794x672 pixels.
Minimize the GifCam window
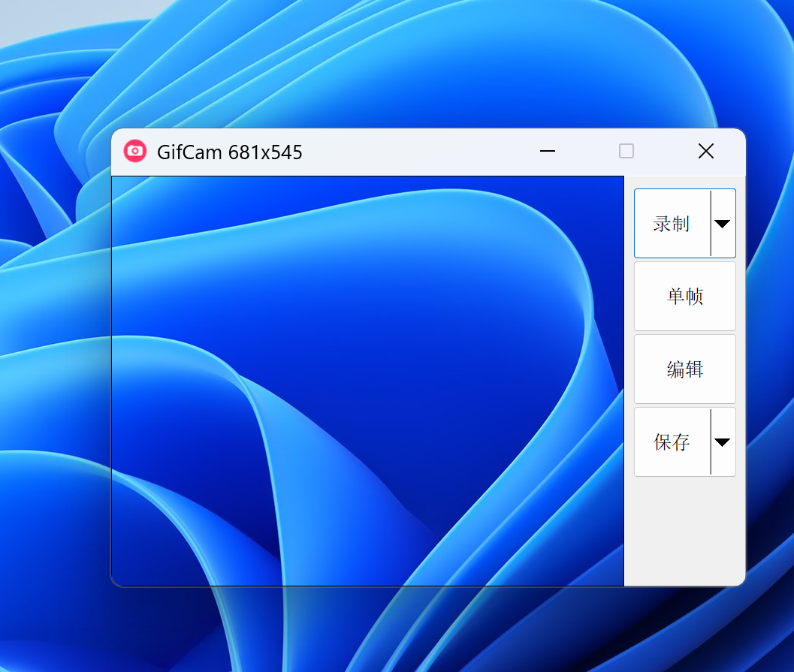click(x=548, y=151)
